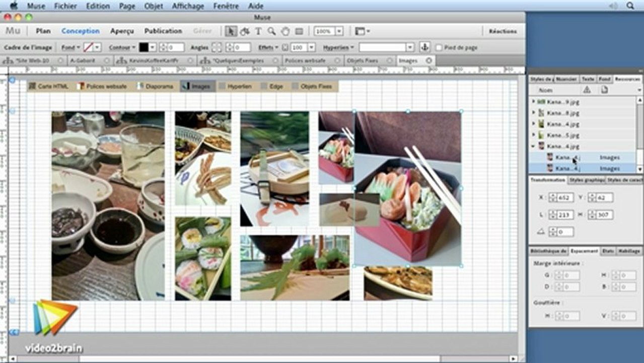Select the Crop tool
Viewport: 644px width, 363px height.
click(245, 31)
